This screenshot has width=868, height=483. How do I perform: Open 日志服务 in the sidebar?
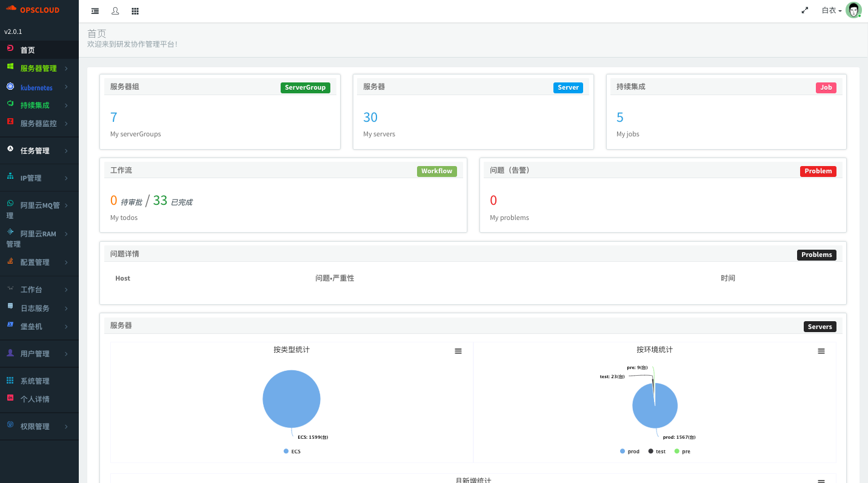pyautogui.click(x=39, y=308)
